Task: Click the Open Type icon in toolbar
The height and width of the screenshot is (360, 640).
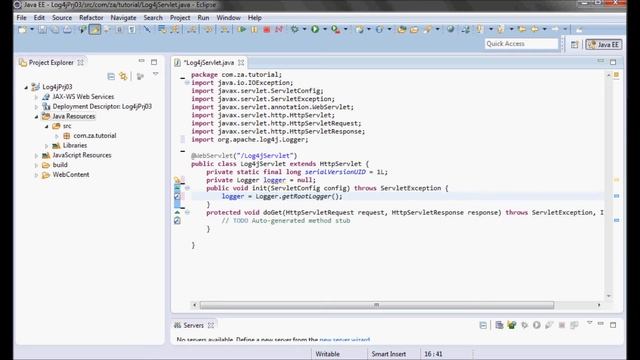Action: tap(402, 29)
